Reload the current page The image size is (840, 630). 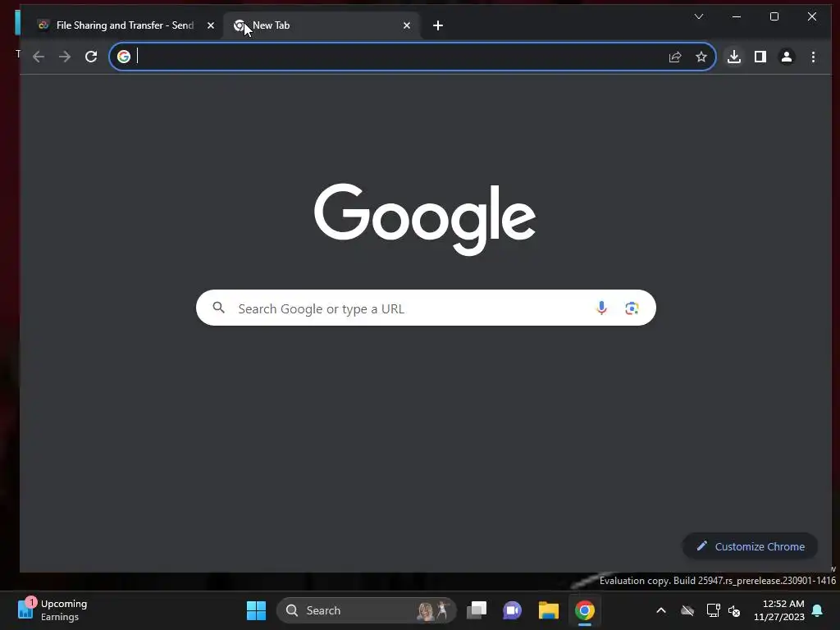click(x=91, y=57)
